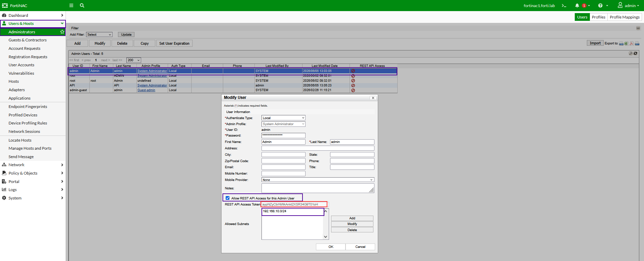Uncheck Allow REST API Access checkbox
644x261 pixels.
point(228,198)
